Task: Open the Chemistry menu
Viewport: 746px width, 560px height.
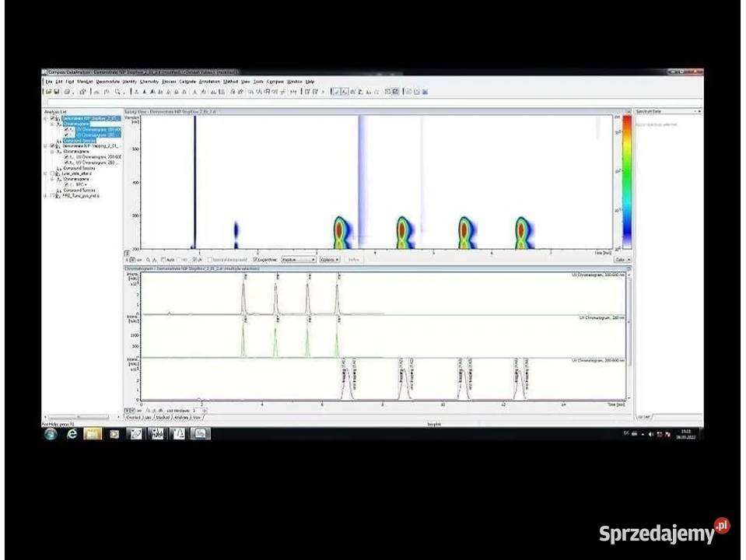Action: pyautogui.click(x=149, y=81)
